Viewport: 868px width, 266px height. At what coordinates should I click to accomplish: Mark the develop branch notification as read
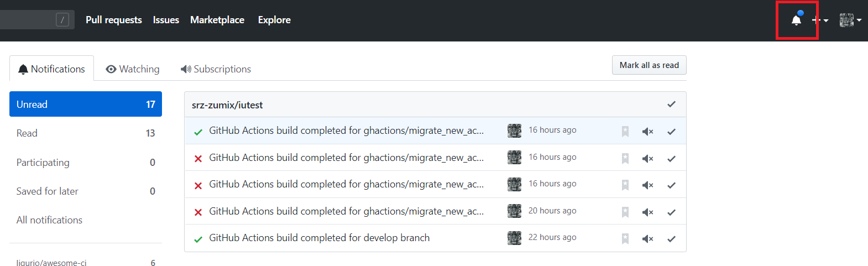(x=671, y=238)
